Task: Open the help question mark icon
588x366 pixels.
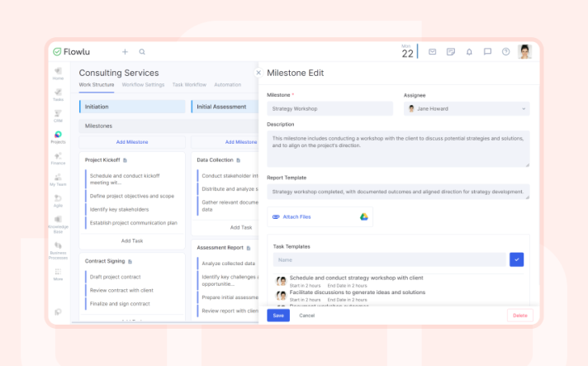Action: [505, 52]
